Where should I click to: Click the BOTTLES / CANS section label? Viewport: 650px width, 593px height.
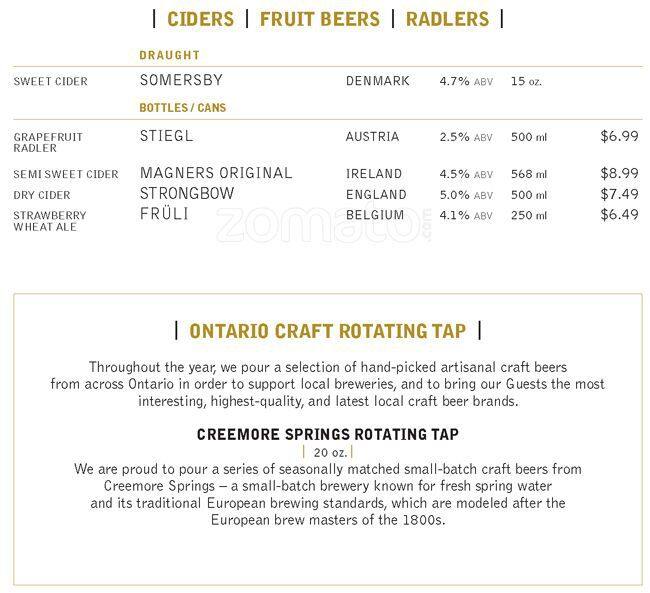coord(182,108)
